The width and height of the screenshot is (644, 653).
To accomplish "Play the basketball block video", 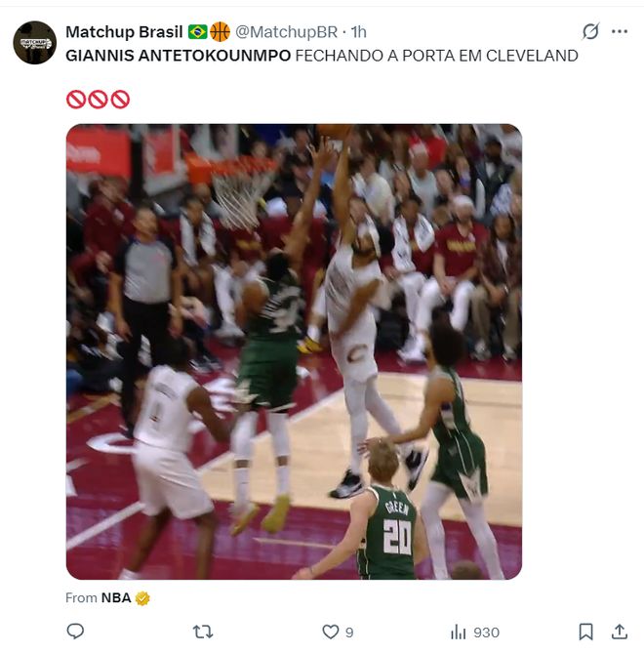I will coord(294,351).
